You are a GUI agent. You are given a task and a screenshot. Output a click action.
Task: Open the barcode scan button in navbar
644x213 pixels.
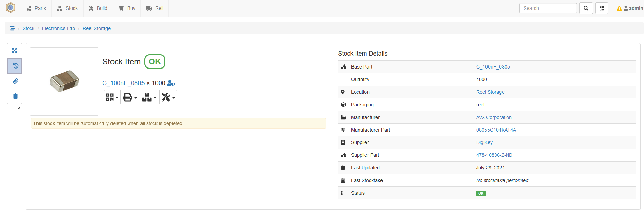point(601,8)
